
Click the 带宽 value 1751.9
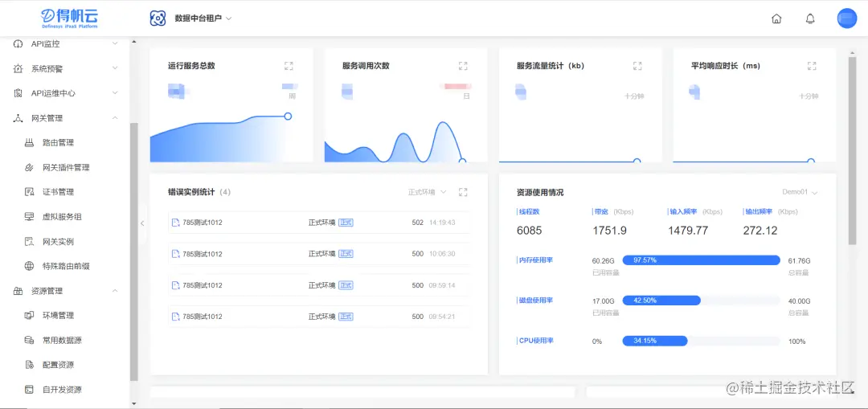click(x=609, y=231)
